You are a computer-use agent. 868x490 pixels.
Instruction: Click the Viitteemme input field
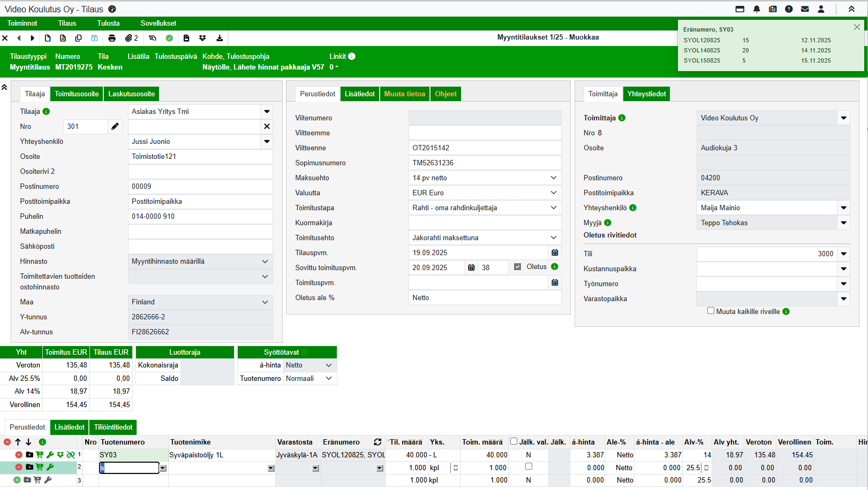pyautogui.click(x=484, y=133)
